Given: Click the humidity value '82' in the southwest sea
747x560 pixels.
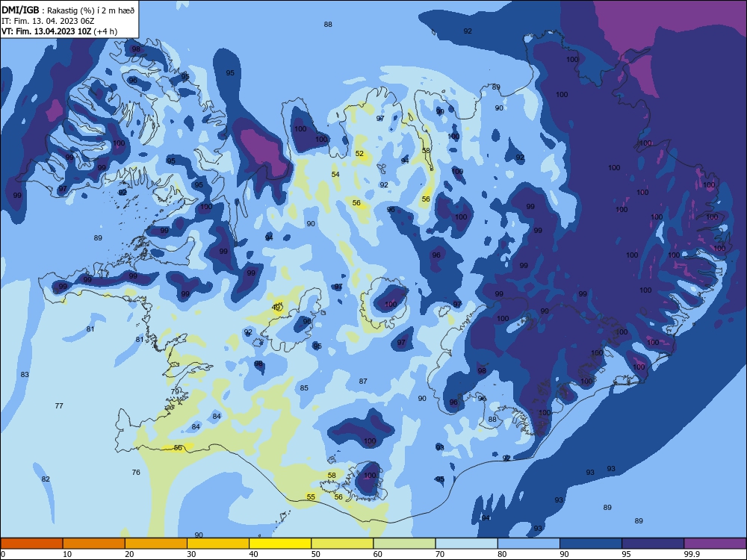Looking at the screenshot, I should click(x=46, y=479).
